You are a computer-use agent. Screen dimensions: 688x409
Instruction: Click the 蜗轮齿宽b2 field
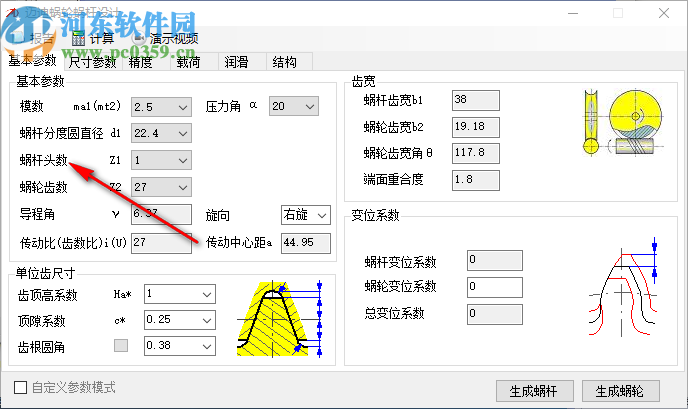[476, 127]
